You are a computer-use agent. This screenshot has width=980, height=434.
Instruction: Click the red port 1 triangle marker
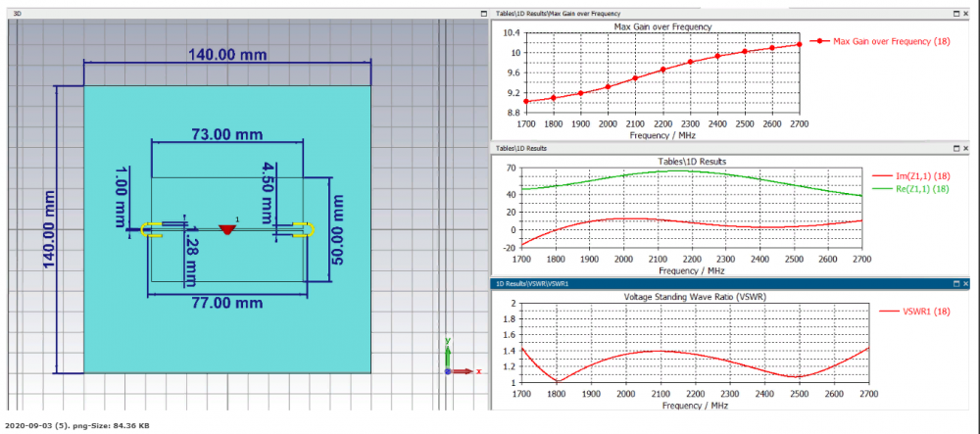click(227, 230)
